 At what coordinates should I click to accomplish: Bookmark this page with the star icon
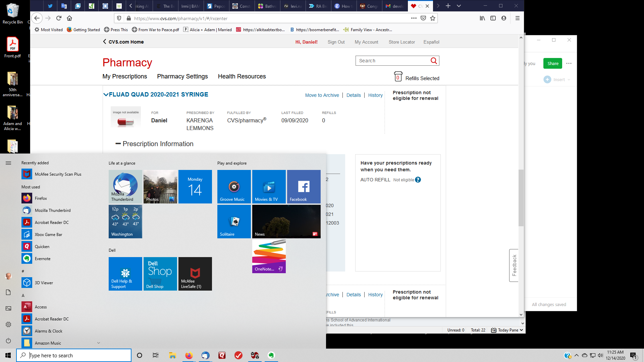click(433, 18)
